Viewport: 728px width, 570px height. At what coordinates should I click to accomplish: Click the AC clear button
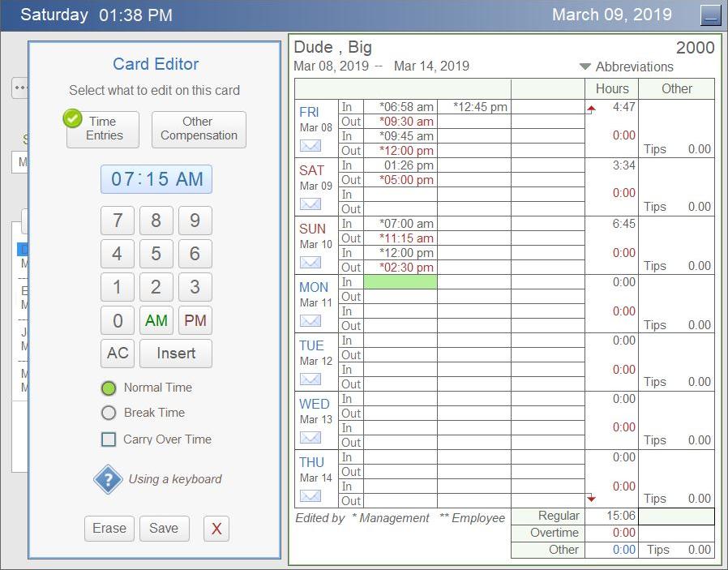(x=118, y=354)
